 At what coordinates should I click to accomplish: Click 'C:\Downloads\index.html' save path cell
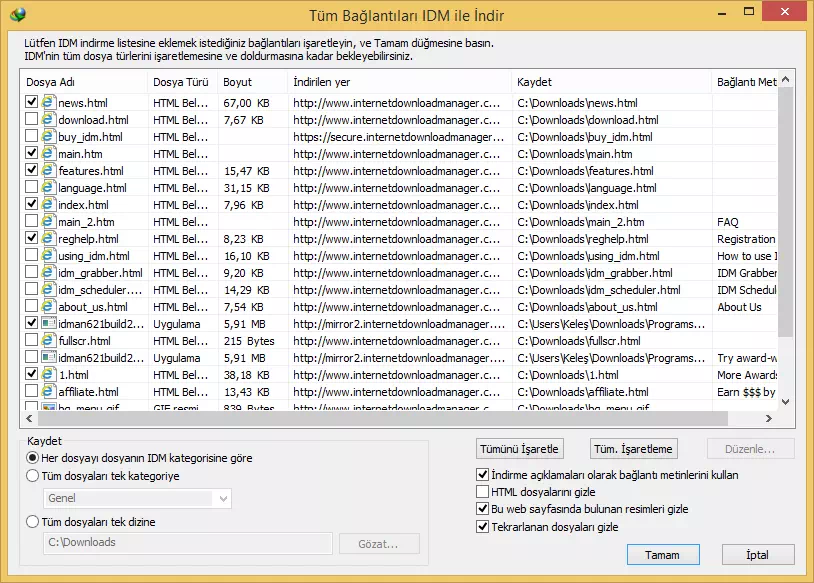pyautogui.click(x=578, y=205)
